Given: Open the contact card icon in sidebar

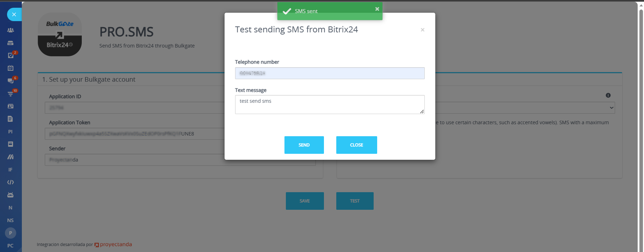Looking at the screenshot, I should tap(11, 106).
